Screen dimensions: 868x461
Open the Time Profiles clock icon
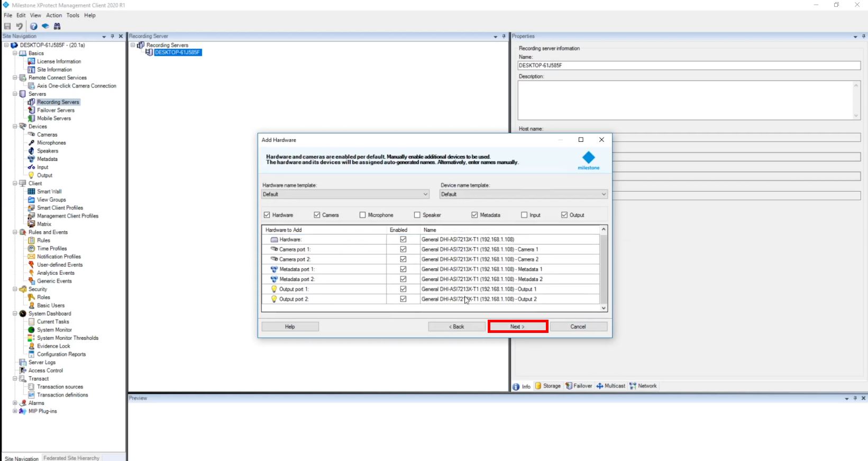click(31, 248)
